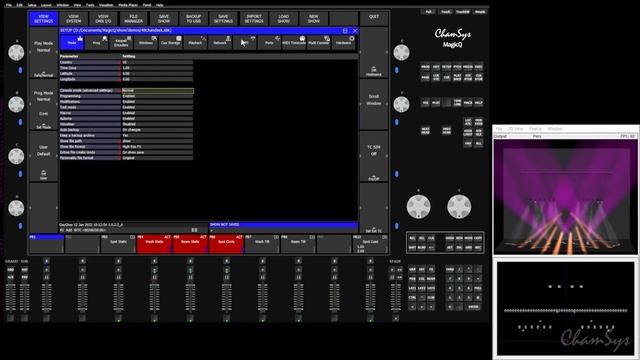Select the Windows settings tab
This screenshot has height=360, width=640.
coord(146,42)
